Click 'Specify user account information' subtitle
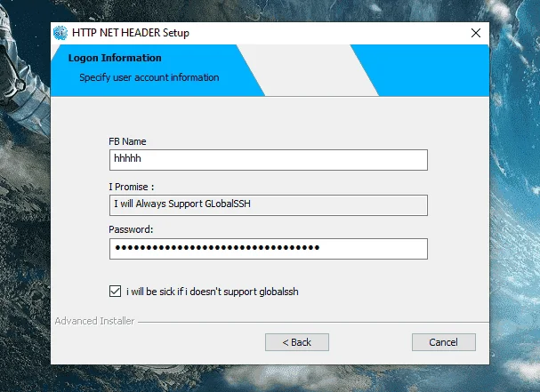540x392 pixels. [x=149, y=77]
